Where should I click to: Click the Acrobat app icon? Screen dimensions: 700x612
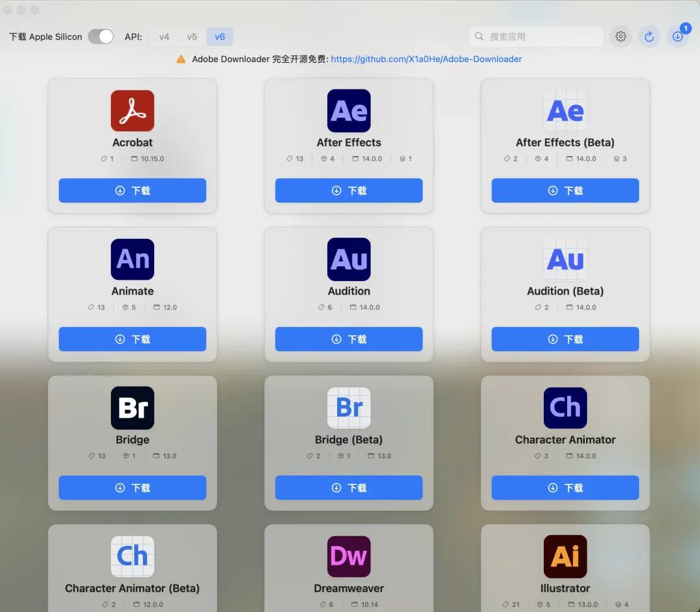pos(133,111)
